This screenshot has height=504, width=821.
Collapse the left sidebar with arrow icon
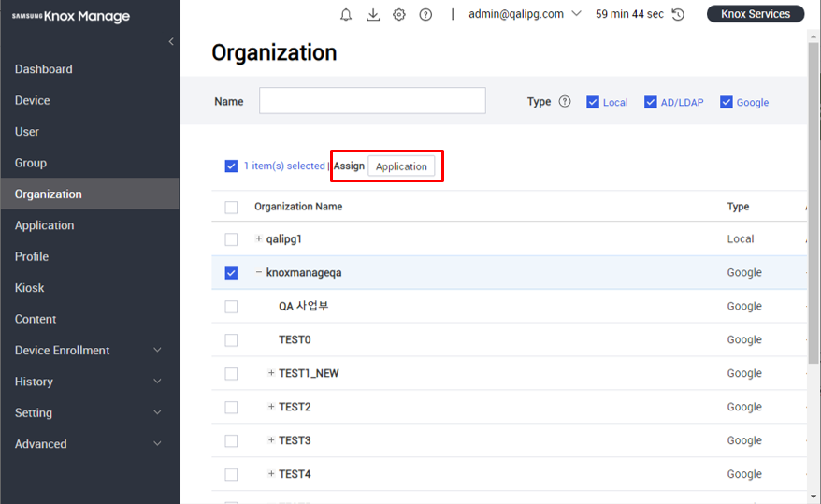(x=171, y=41)
